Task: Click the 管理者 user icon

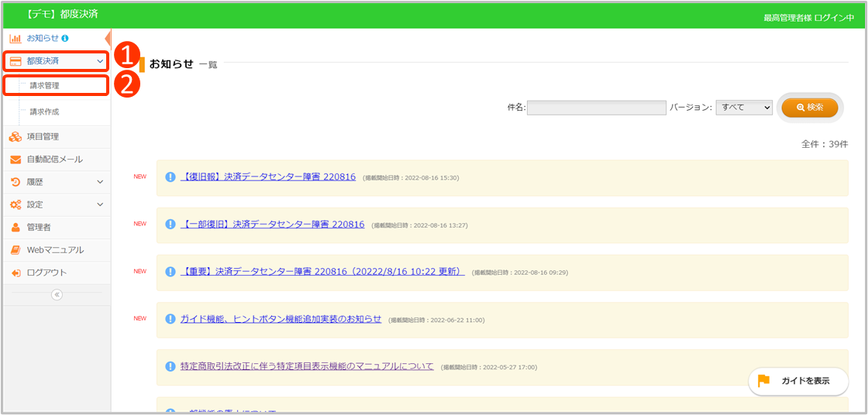Action: pyautogui.click(x=15, y=228)
